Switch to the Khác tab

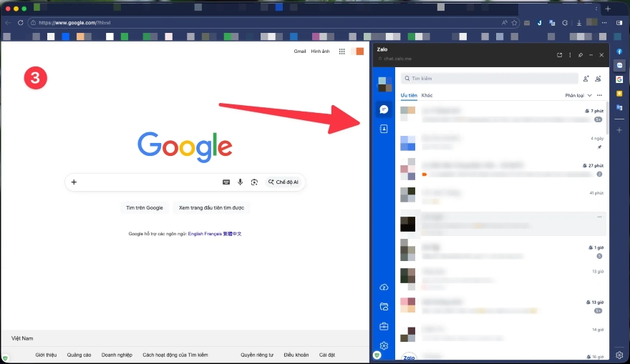click(x=427, y=95)
